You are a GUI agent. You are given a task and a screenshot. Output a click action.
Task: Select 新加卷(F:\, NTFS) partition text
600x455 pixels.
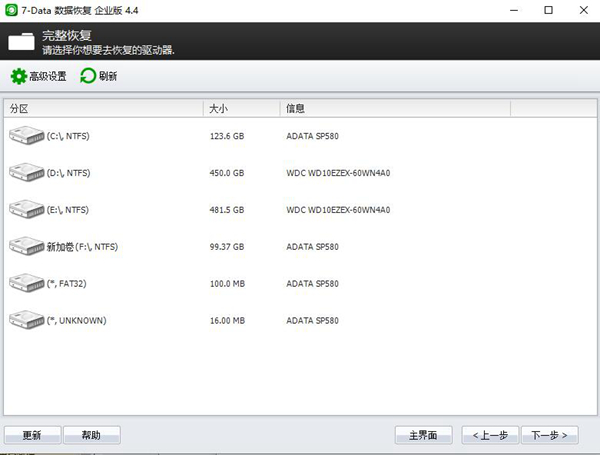tap(82, 247)
